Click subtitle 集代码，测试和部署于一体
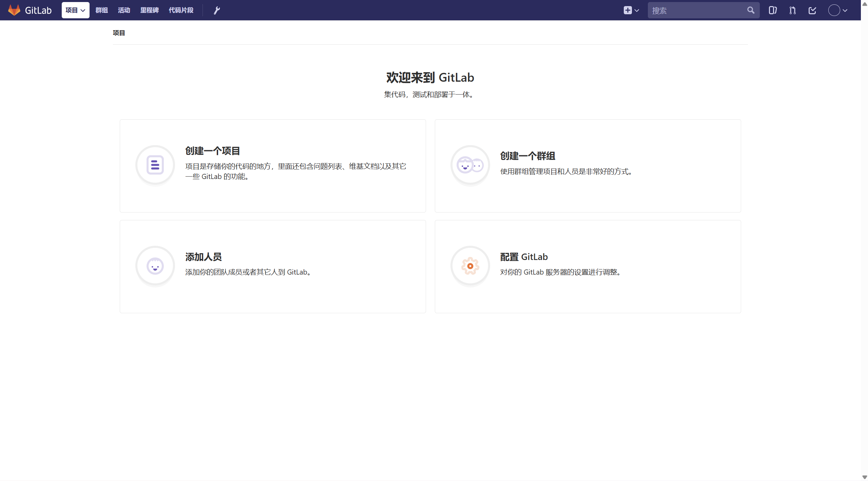The image size is (868, 481). coord(429,95)
